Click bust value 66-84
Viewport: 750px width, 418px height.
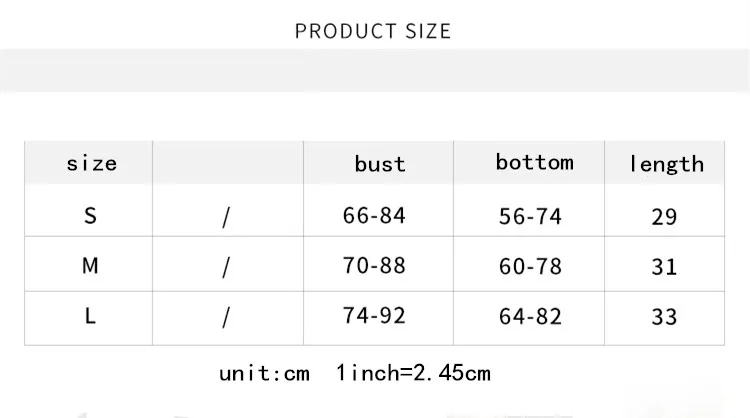pyautogui.click(x=374, y=216)
